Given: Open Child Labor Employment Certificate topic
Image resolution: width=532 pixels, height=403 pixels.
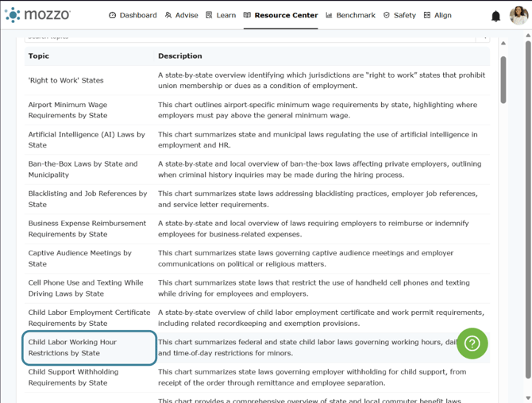Looking at the screenshot, I should coord(89,317).
